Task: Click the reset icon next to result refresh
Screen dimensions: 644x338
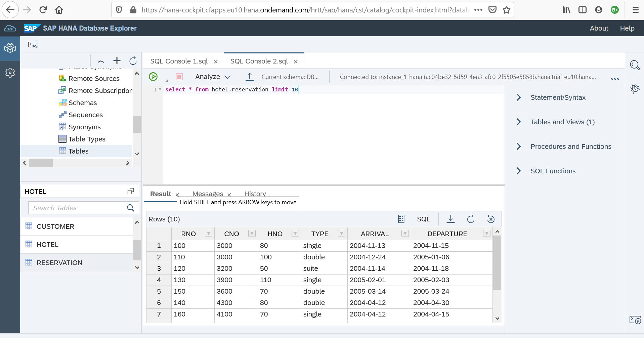Action: [x=491, y=219]
